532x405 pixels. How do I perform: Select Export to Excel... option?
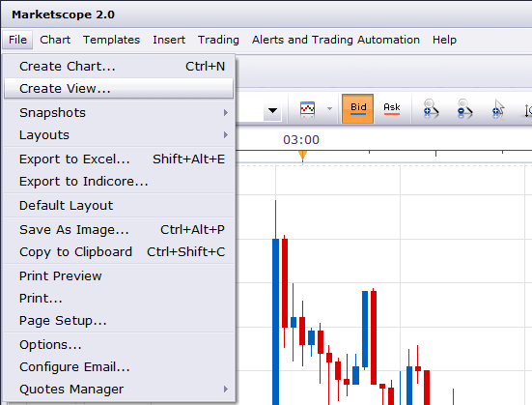coord(119,159)
